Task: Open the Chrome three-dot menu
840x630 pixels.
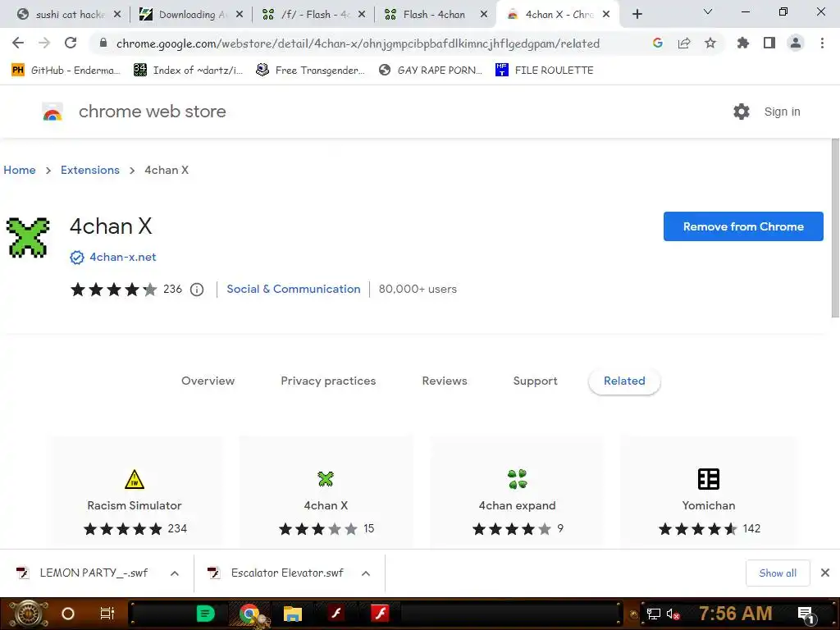Action: point(822,43)
